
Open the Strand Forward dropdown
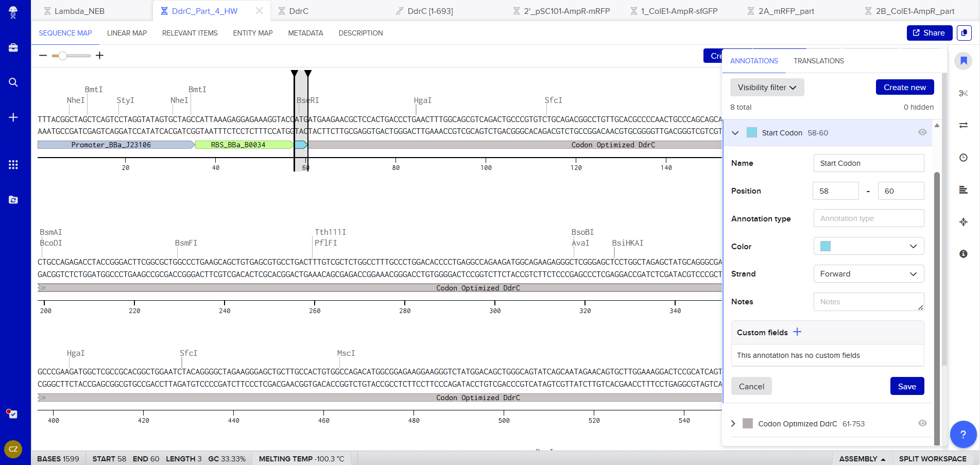(868, 274)
